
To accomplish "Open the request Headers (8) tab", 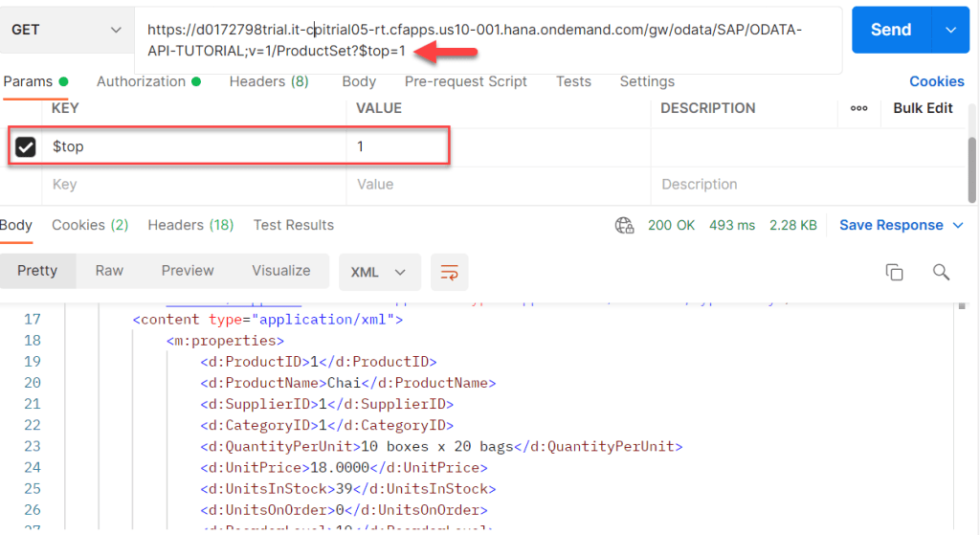I will (268, 81).
